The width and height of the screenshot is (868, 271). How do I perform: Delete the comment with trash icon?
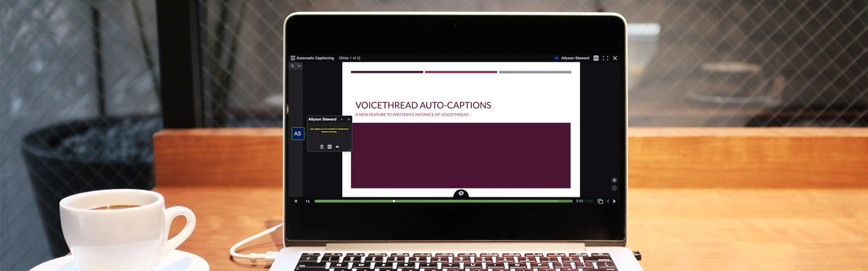pyautogui.click(x=322, y=147)
